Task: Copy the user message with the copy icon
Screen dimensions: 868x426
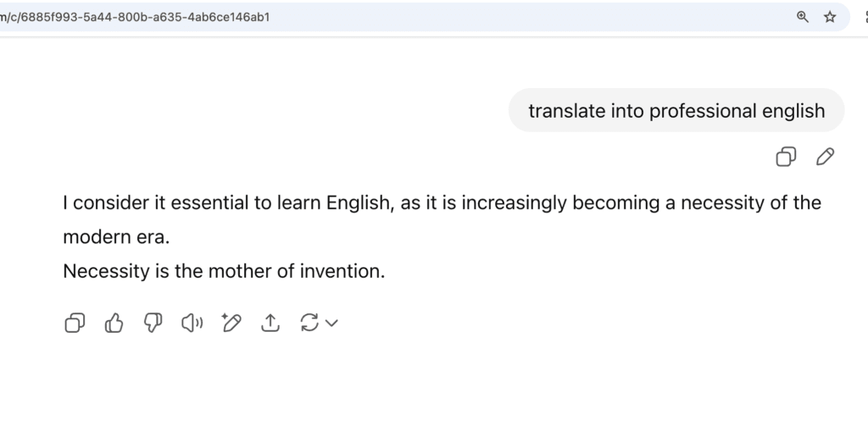Action: tap(786, 157)
